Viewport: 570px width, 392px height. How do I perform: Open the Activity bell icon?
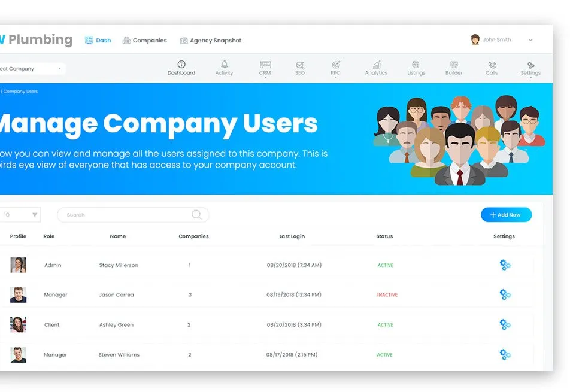pos(225,64)
